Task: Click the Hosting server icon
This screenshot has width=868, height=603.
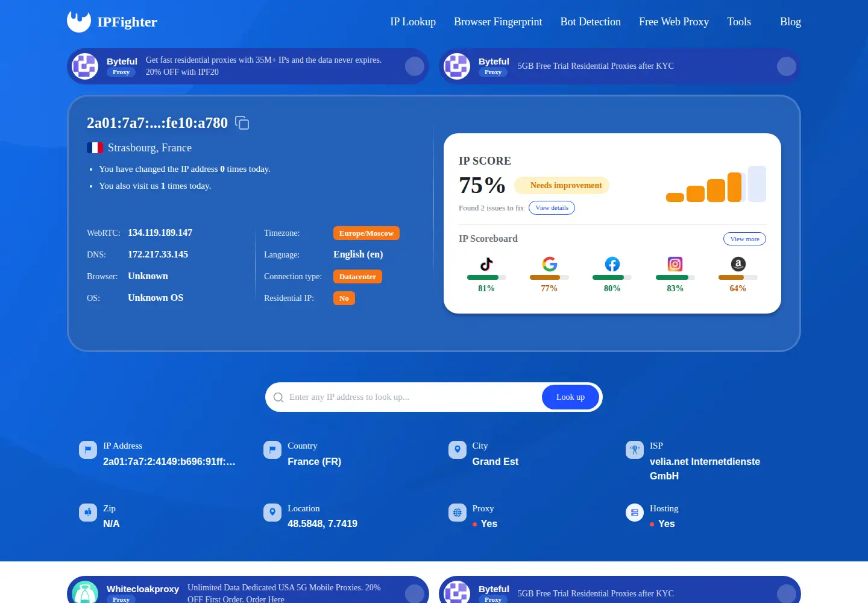Action: [635, 513]
